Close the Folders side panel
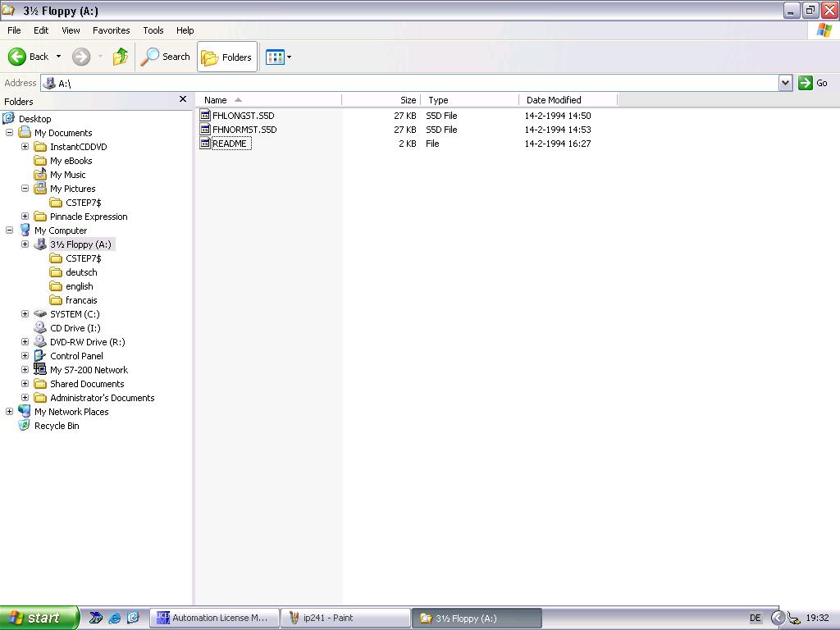840x630 pixels. pos(182,99)
